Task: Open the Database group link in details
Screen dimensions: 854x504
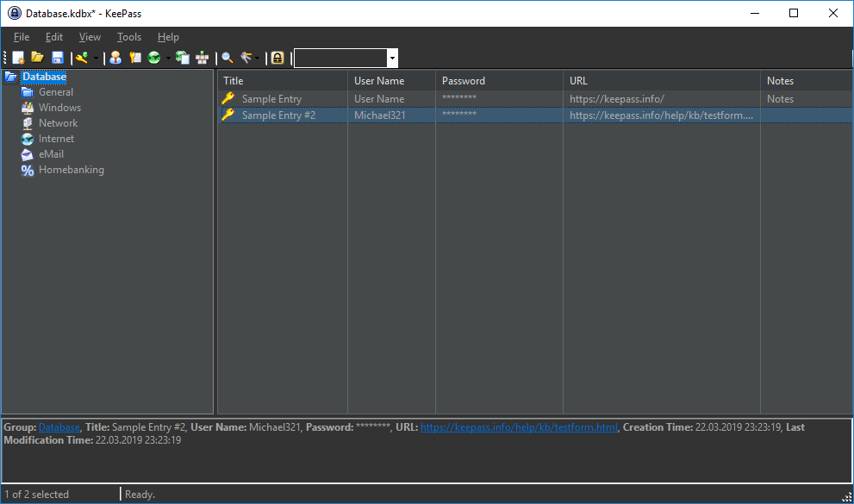Action: (x=59, y=427)
